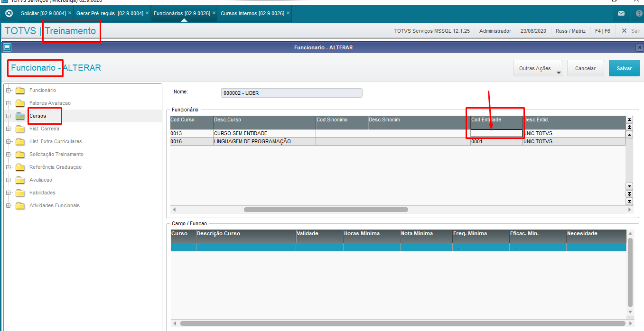Viewport: 644px width, 331px height.
Task: Switch to the Cursos Internos [02.9.0026] tab
Action: click(x=252, y=13)
